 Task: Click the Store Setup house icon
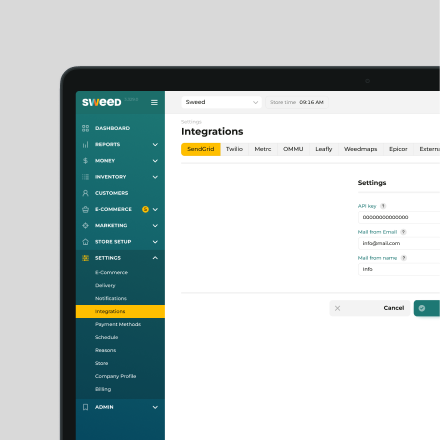click(85, 242)
